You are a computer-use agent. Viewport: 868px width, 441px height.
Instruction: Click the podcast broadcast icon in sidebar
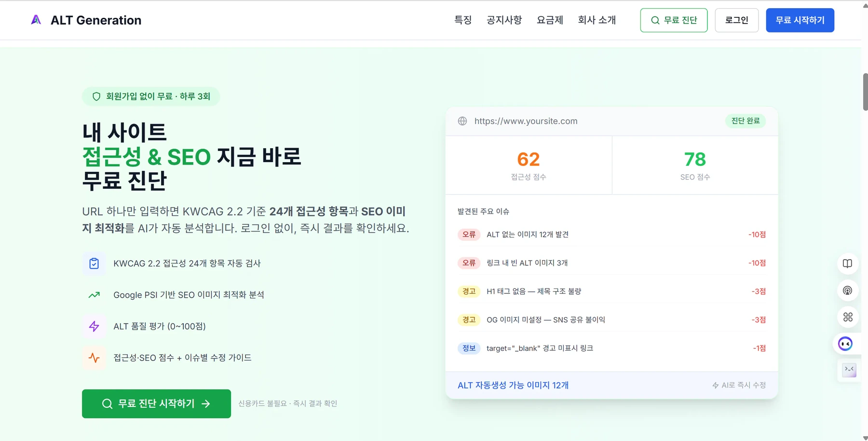click(847, 290)
